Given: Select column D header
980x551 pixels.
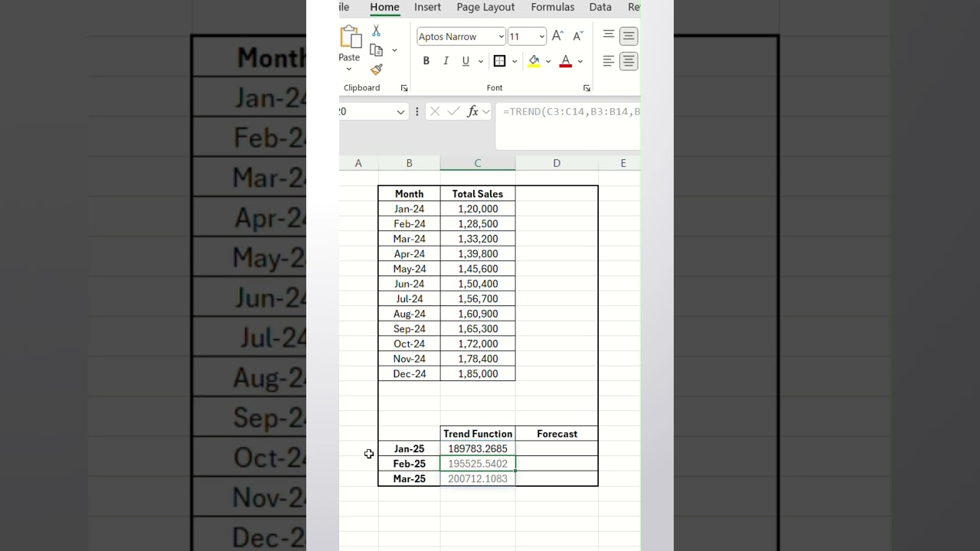Looking at the screenshot, I should coord(557,163).
